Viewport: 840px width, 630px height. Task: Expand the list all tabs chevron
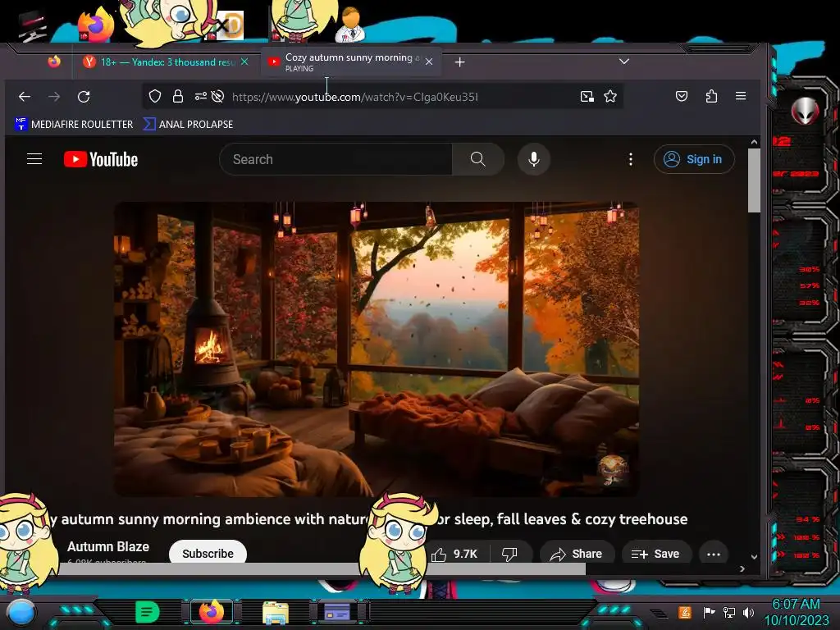(624, 62)
